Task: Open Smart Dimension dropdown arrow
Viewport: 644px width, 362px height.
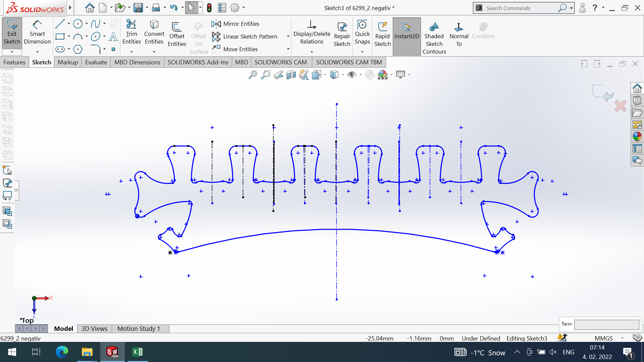Action: [x=37, y=52]
